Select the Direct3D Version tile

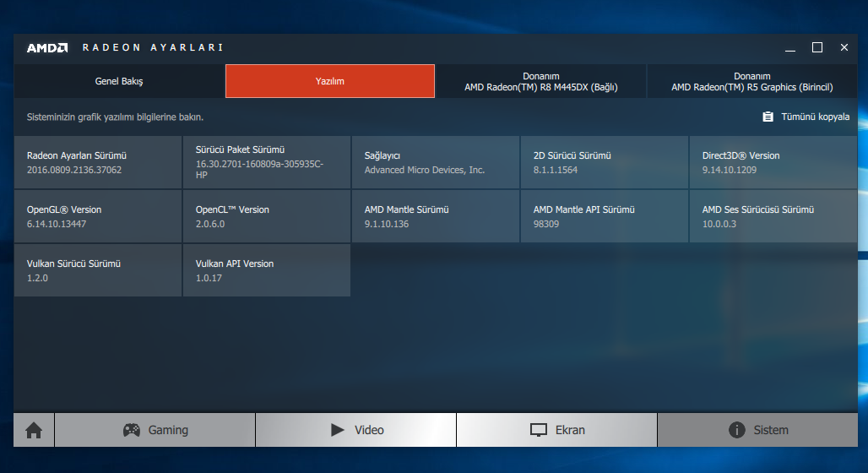[x=773, y=162]
